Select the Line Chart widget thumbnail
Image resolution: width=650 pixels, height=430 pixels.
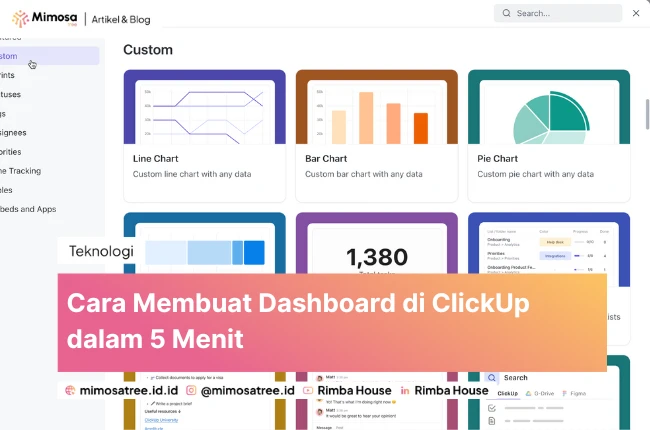(x=205, y=107)
